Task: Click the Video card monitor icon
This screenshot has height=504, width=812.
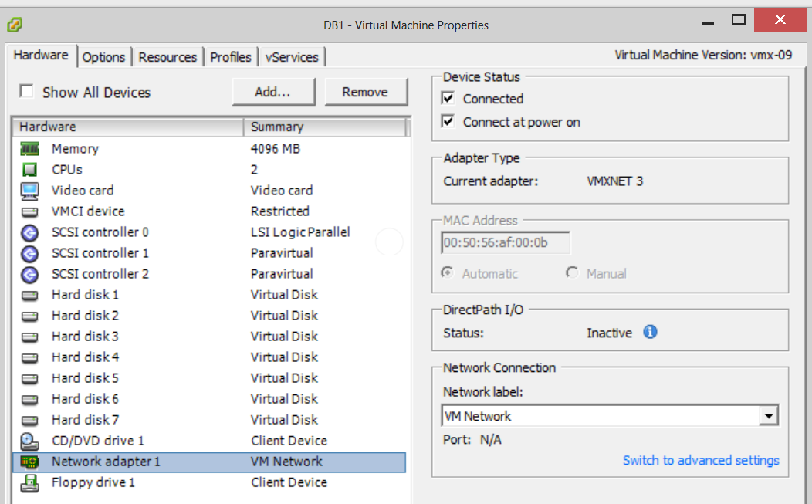Action: [x=29, y=191]
